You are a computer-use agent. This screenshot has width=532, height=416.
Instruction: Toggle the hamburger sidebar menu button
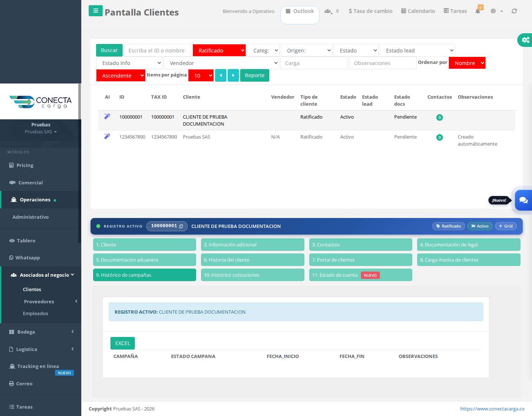tap(96, 11)
